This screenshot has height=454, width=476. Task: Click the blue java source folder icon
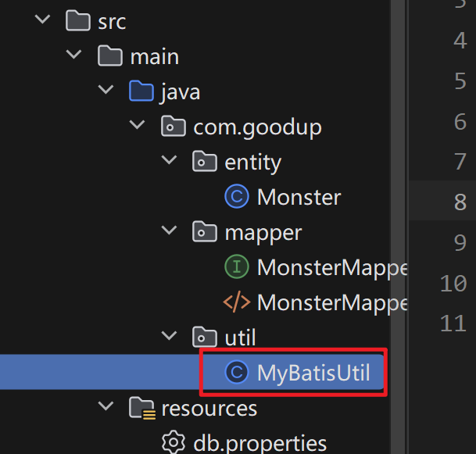click(x=141, y=91)
